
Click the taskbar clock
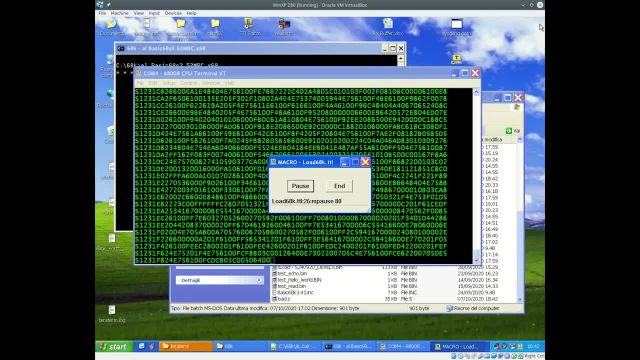(x=533, y=346)
